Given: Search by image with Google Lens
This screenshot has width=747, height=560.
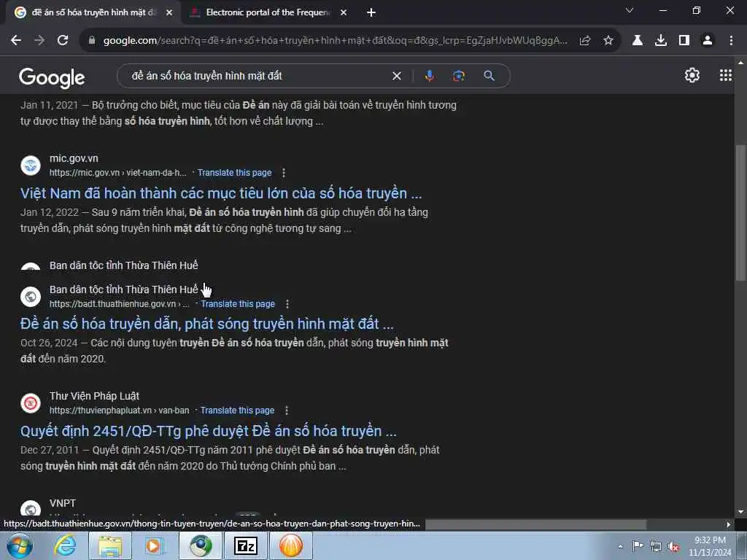Looking at the screenshot, I should coord(459,76).
